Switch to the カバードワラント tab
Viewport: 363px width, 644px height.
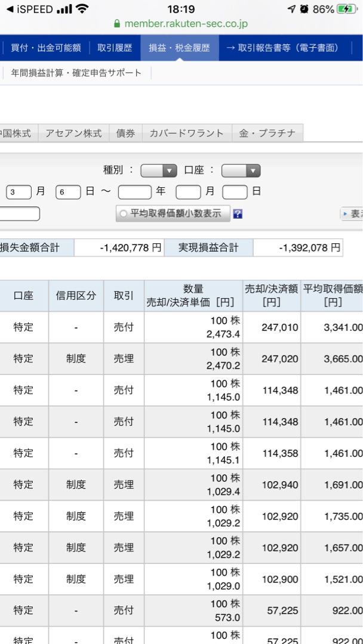click(186, 134)
